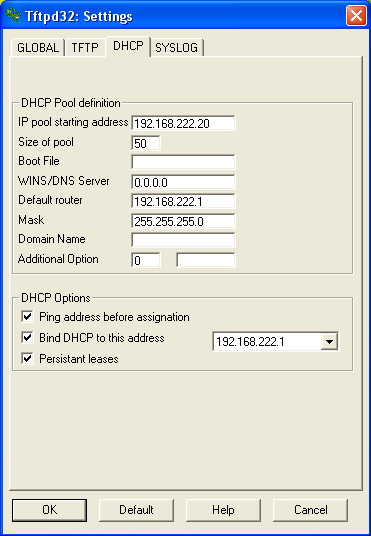Click the Additional Option value field
371x536 pixels.
click(x=206, y=260)
